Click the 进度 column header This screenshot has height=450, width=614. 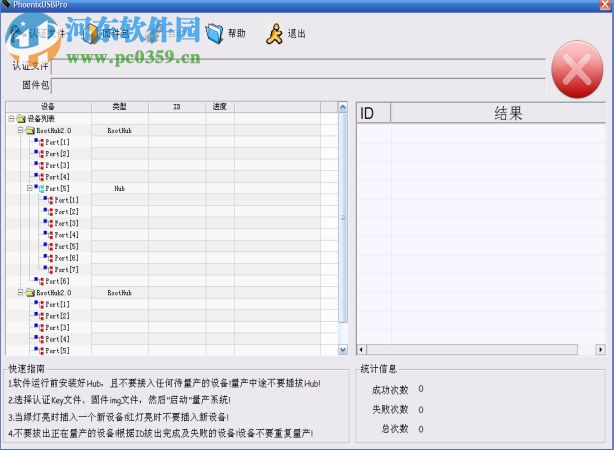pyautogui.click(x=220, y=107)
